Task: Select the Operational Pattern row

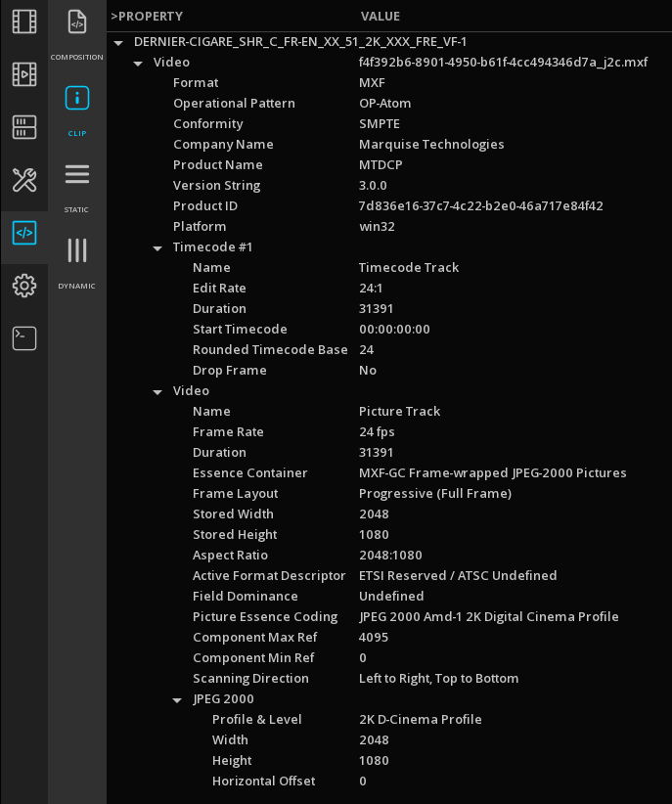Action: point(389,104)
